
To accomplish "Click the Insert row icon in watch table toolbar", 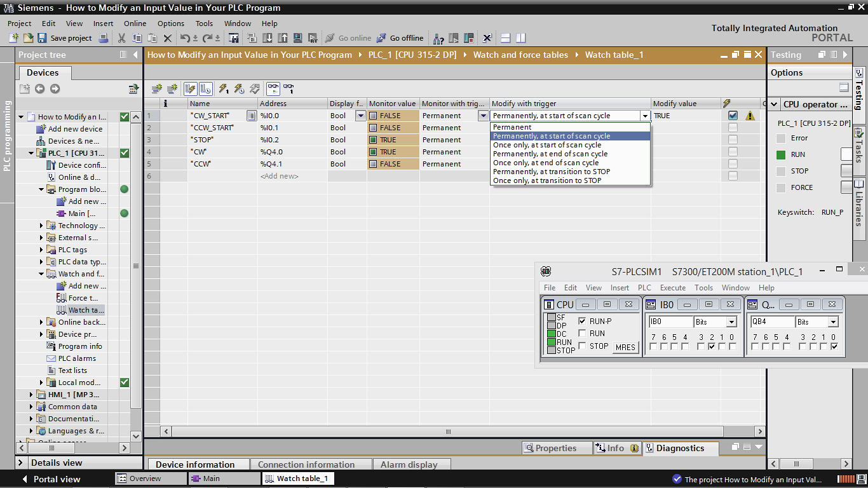I will (x=156, y=88).
